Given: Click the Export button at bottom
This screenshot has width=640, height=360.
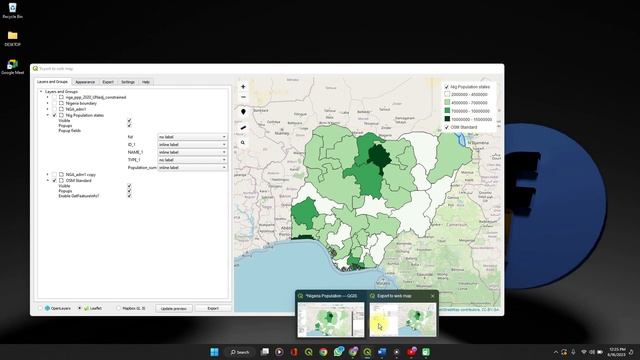Looking at the screenshot, I should [x=213, y=309].
